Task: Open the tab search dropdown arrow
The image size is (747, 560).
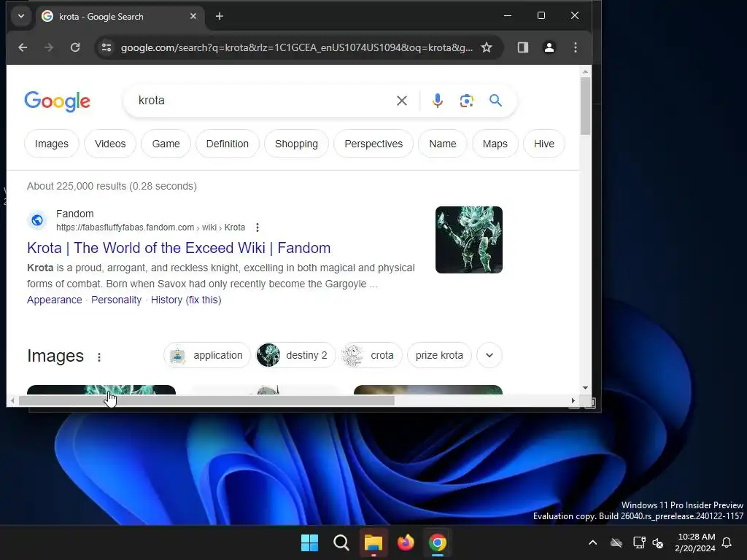Action: 21,16
